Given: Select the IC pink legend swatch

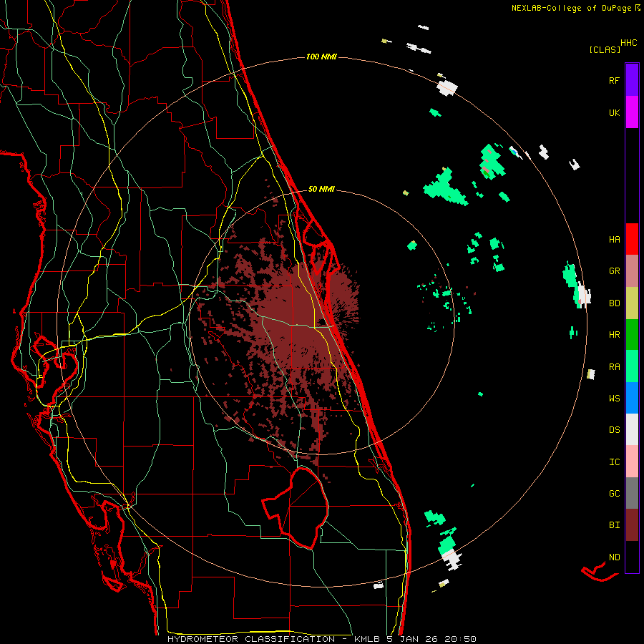Looking at the screenshot, I should [x=632, y=462].
